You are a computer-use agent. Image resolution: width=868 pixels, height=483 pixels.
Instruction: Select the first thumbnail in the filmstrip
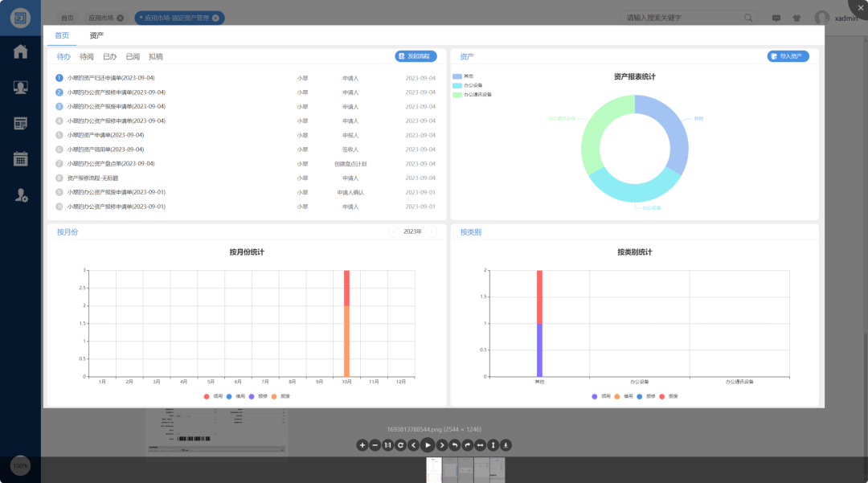tap(434, 470)
